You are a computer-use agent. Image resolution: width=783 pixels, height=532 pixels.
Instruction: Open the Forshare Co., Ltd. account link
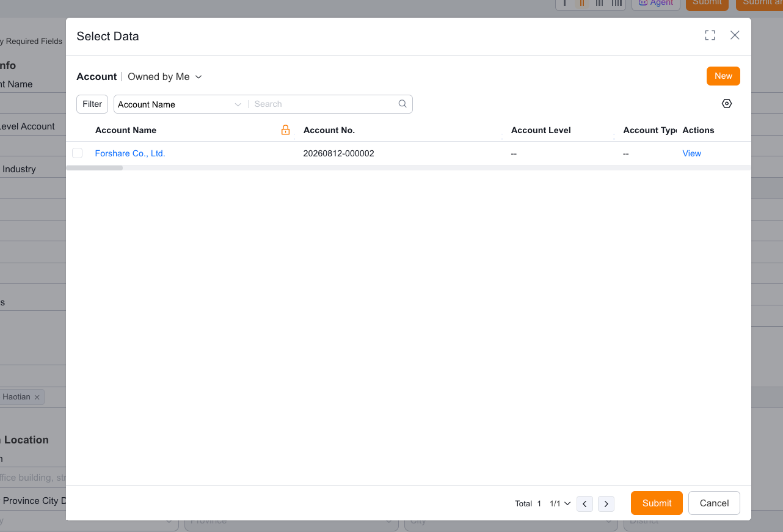130,153
